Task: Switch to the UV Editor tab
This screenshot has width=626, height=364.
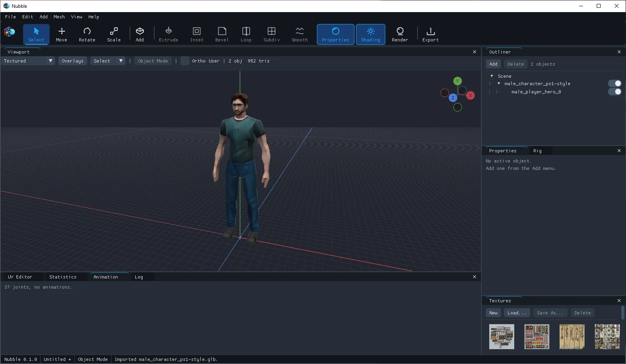Action: click(20, 277)
